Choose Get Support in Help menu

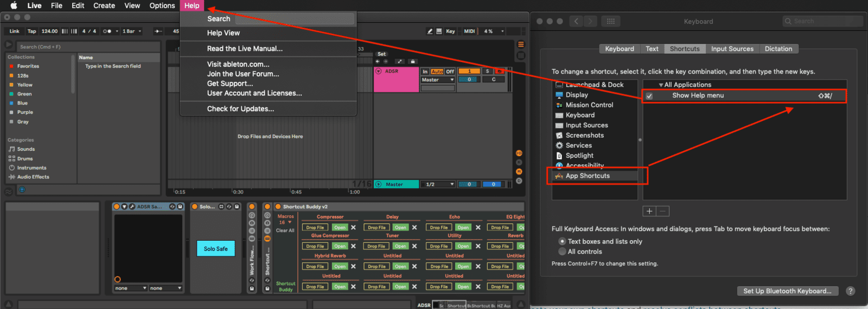230,83
